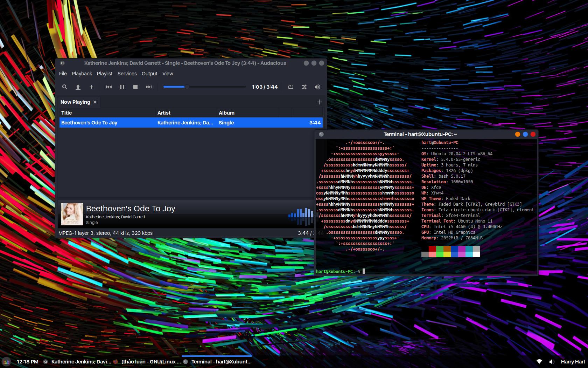Click the 1:03 / 3:44 time display
This screenshot has width=588, height=368.
coord(265,87)
